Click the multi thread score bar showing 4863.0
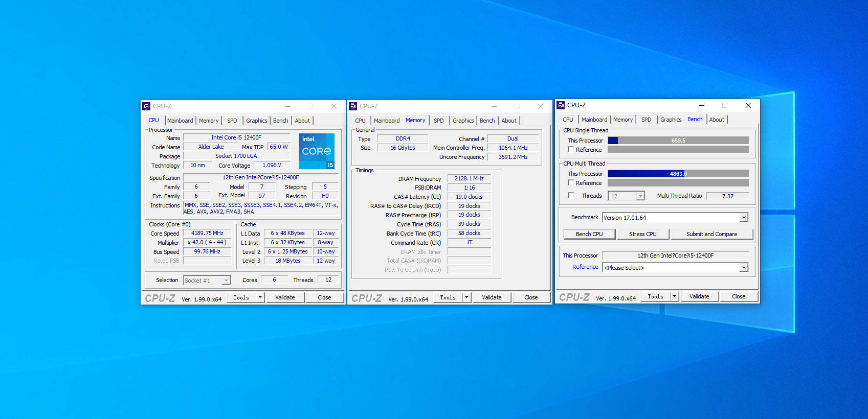The image size is (868, 419). 678,174
